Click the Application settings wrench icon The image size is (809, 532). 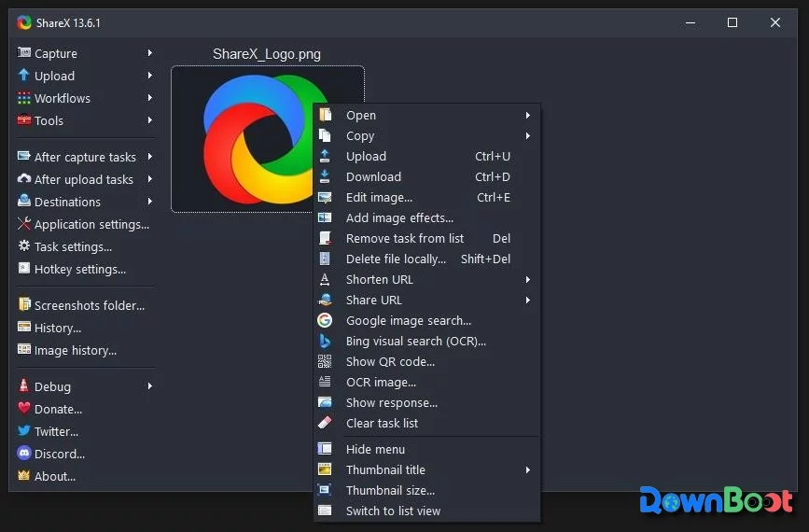tap(23, 224)
